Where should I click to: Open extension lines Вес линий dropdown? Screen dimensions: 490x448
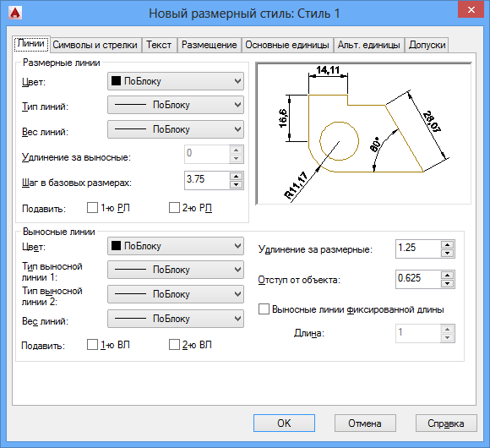pyautogui.click(x=176, y=319)
